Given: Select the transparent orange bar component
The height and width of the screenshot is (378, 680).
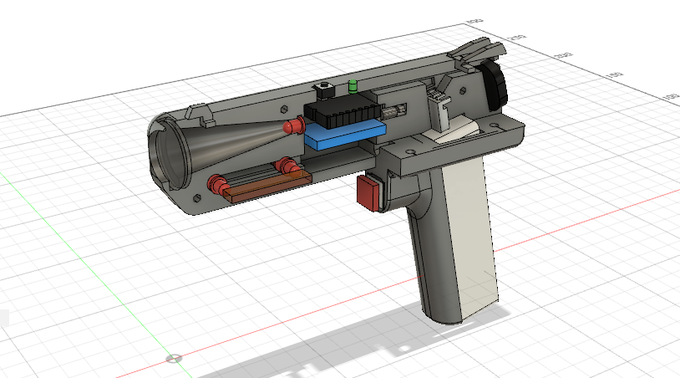Looking at the screenshot, I should click(x=269, y=186).
